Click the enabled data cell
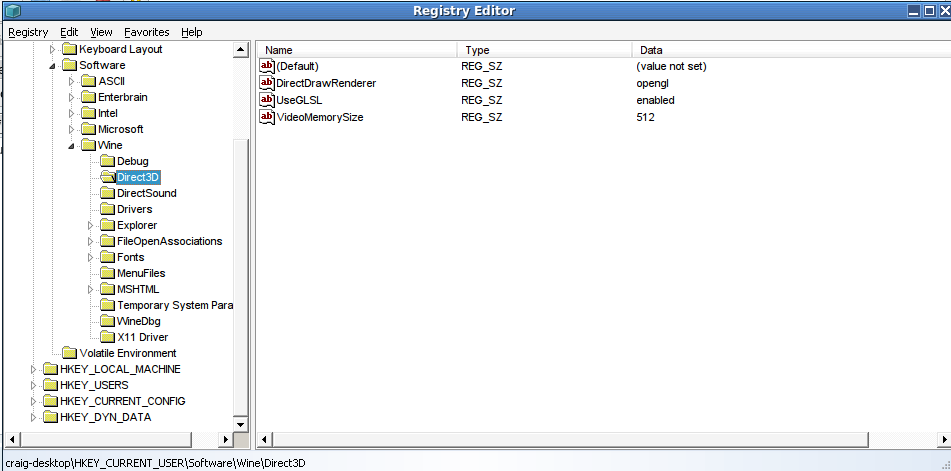Viewport: 951px width, 471px height. [x=656, y=100]
